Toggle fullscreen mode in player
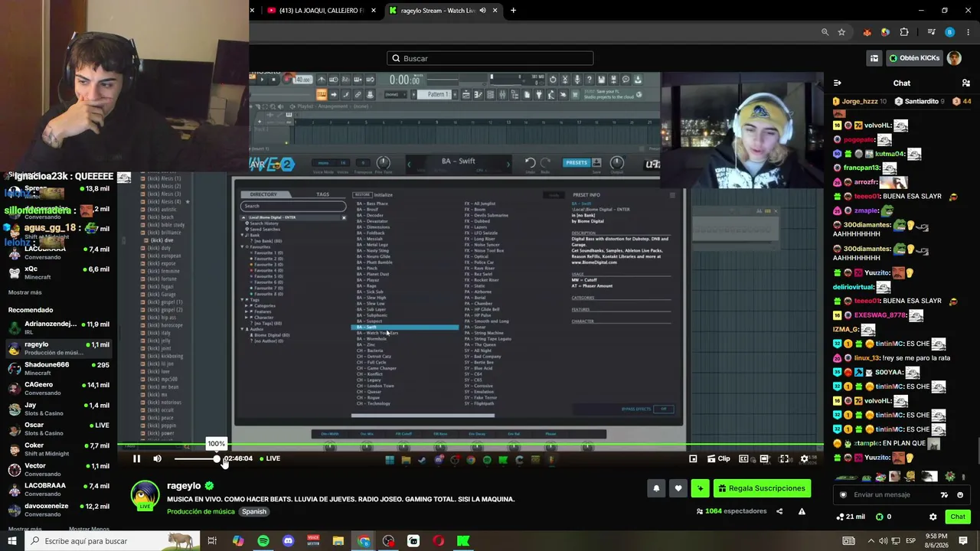 click(784, 458)
